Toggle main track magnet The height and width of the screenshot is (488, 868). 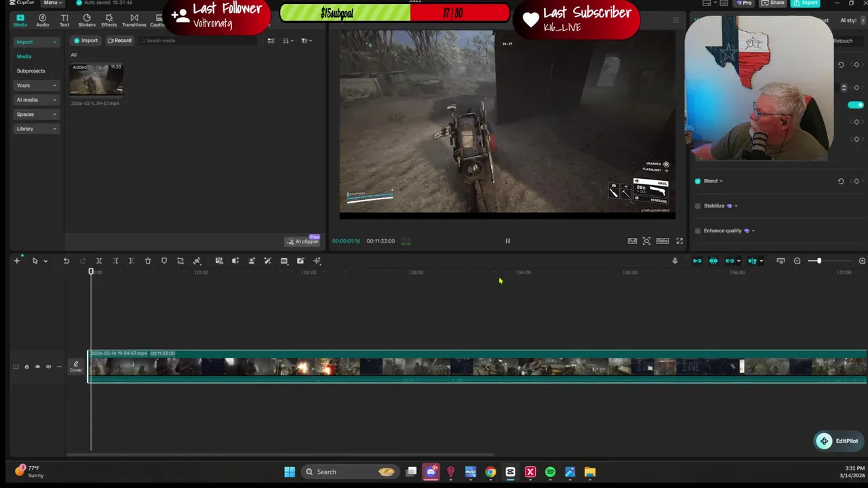point(697,261)
